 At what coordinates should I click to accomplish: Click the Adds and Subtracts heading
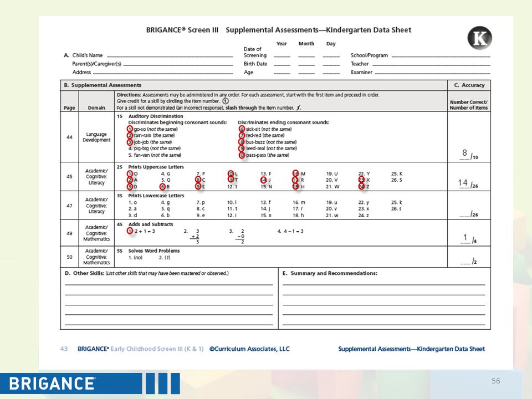(x=151, y=224)
